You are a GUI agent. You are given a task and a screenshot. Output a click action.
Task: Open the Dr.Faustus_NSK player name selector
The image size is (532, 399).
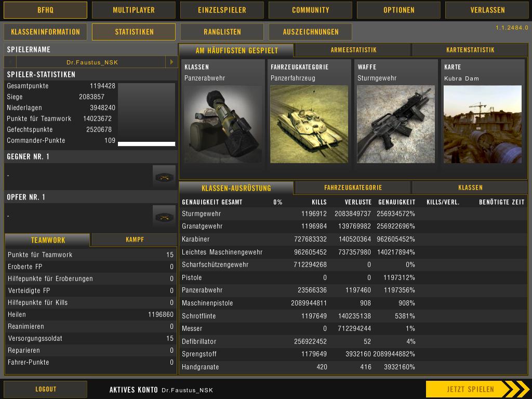point(91,62)
